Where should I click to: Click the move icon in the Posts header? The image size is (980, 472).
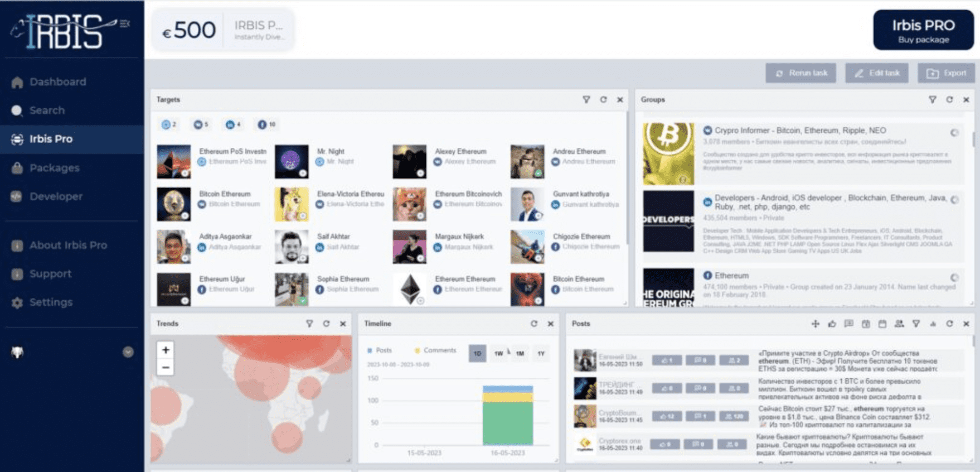(815, 324)
